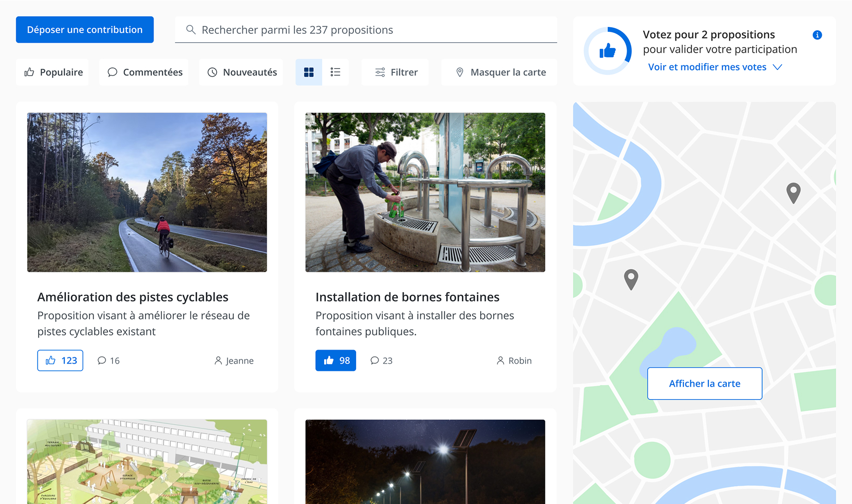Viewport: 852px width, 504px height.
Task: Open the Filtrer options
Action: click(x=396, y=72)
